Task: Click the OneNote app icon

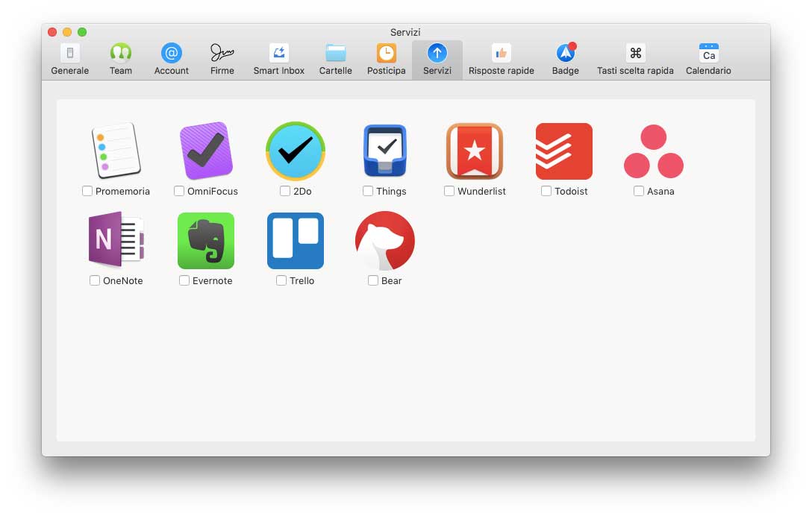Action: pos(116,239)
